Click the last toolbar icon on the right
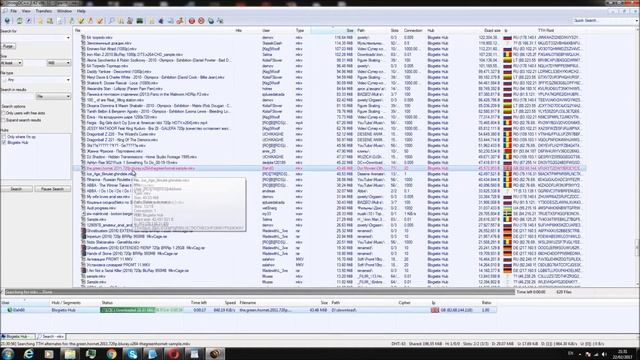 tap(220, 20)
